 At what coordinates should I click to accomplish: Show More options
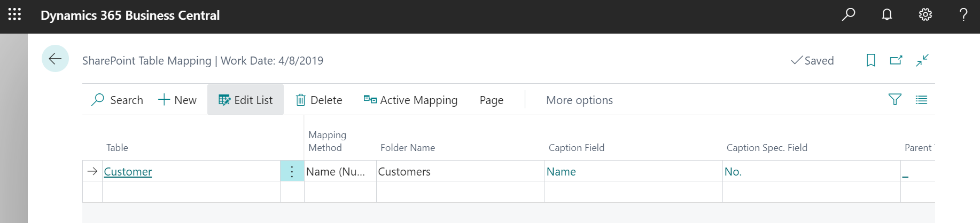(x=579, y=100)
